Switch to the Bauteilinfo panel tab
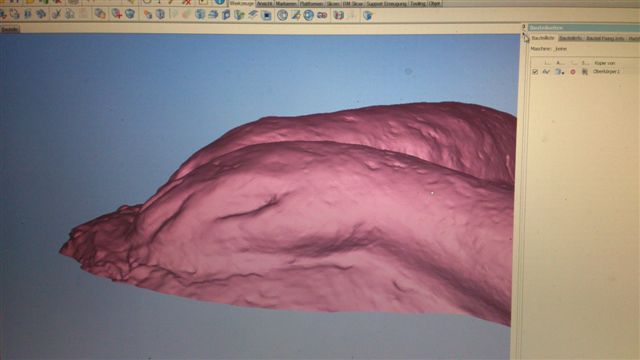 pyautogui.click(x=543, y=38)
